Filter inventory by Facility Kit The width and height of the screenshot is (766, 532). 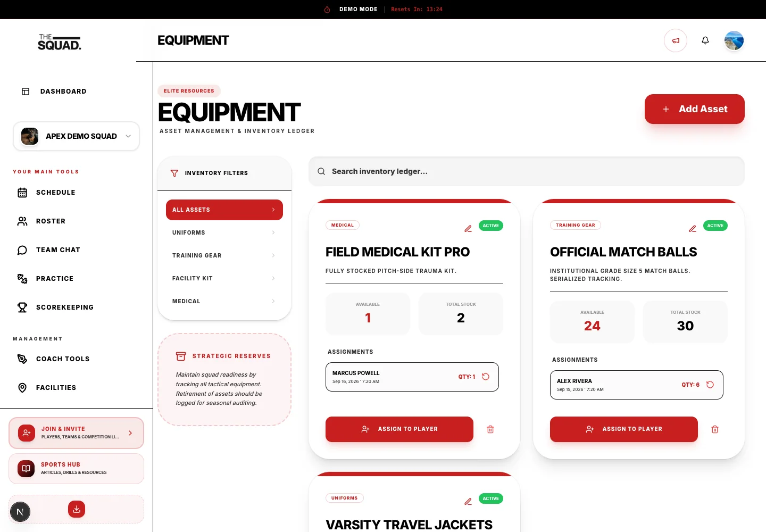224,278
